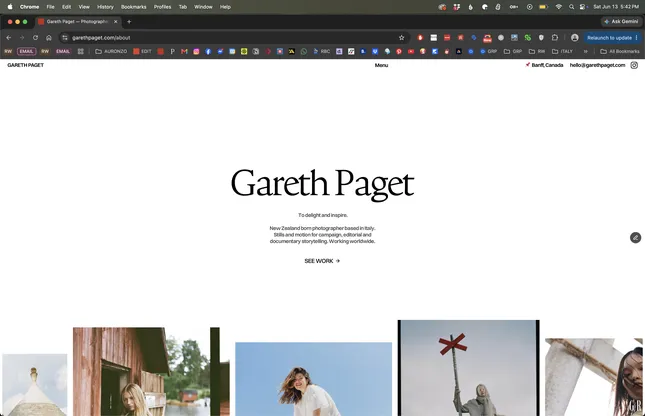645x416 pixels.
Task: Open the All Bookmarks folder
Action: tap(620, 51)
